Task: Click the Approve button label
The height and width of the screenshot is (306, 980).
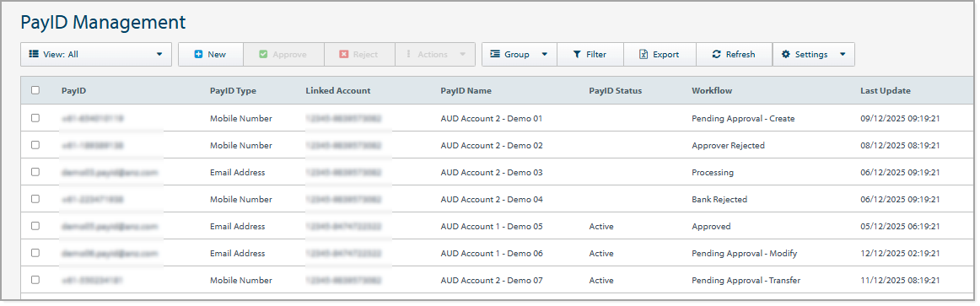Action: coord(289,54)
